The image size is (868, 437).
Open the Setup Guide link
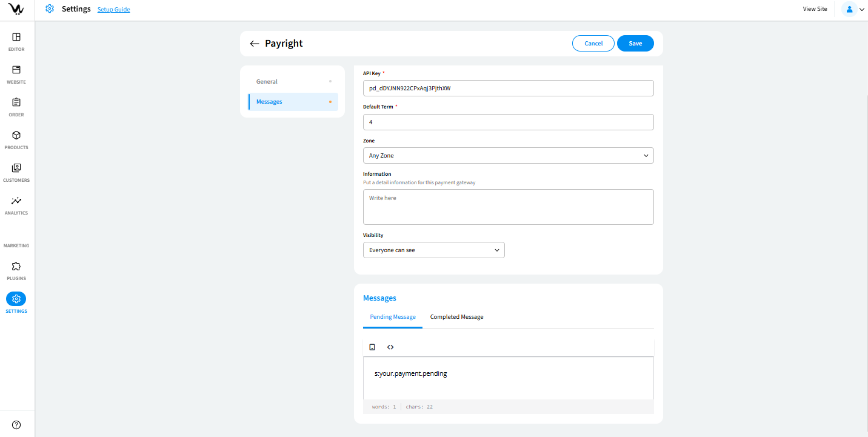(x=113, y=10)
